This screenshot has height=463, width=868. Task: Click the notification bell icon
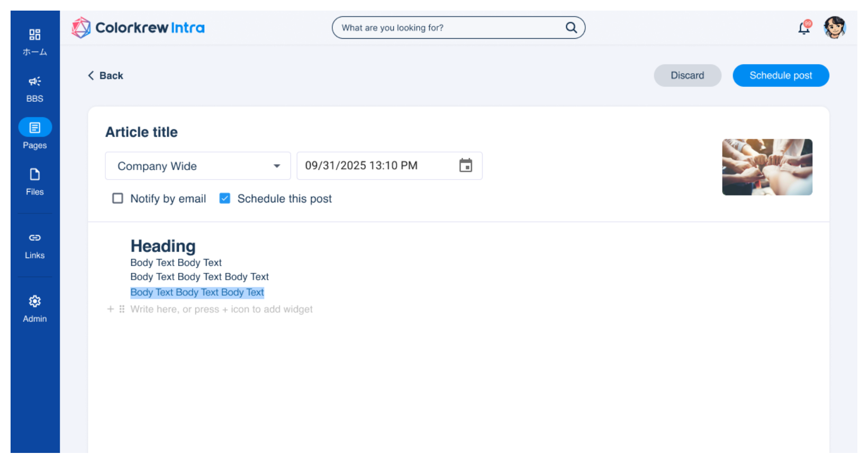point(803,28)
